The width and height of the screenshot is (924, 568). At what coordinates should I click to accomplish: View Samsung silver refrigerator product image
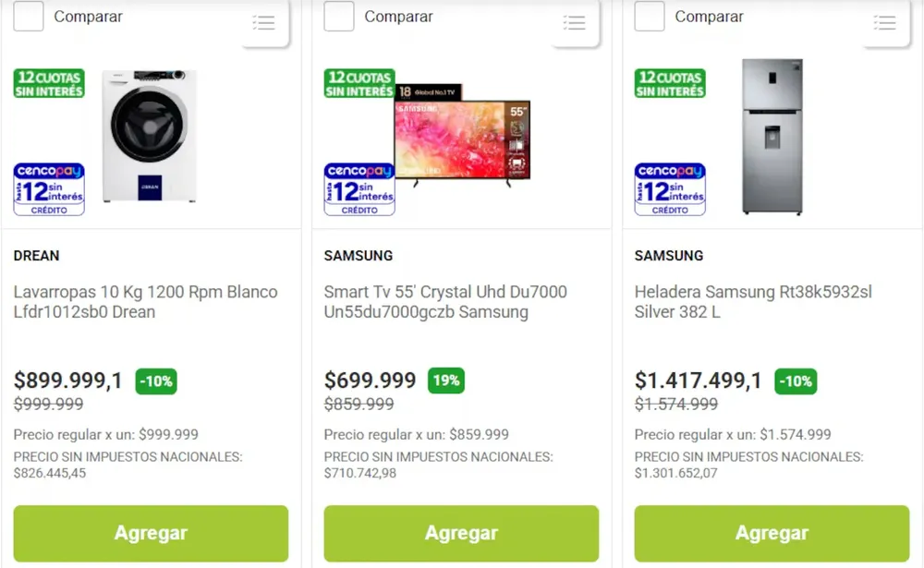click(x=772, y=137)
